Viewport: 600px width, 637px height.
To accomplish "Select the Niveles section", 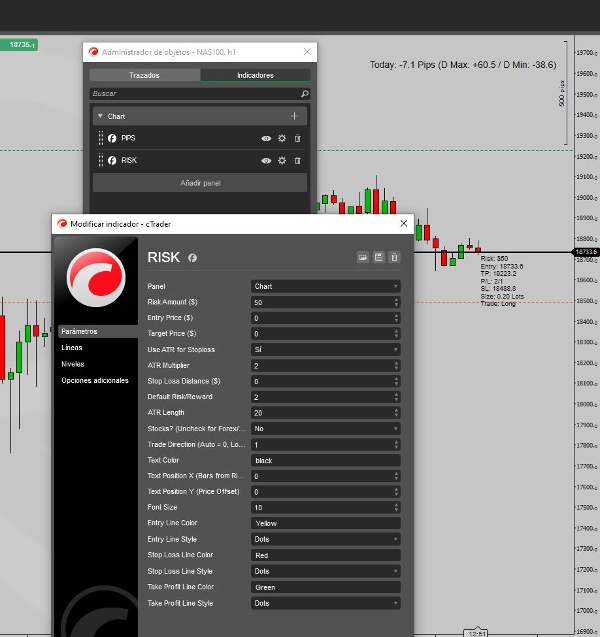I will coord(73,364).
